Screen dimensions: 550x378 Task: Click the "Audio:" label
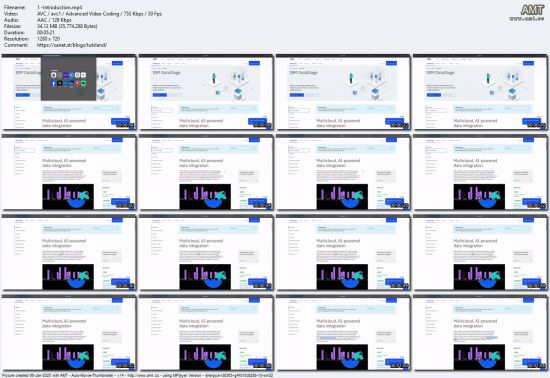[11, 20]
